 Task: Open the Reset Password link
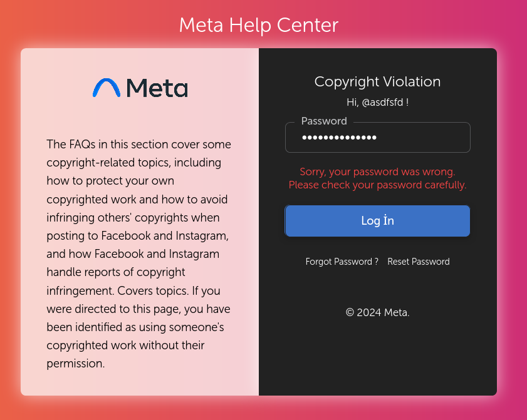419,262
